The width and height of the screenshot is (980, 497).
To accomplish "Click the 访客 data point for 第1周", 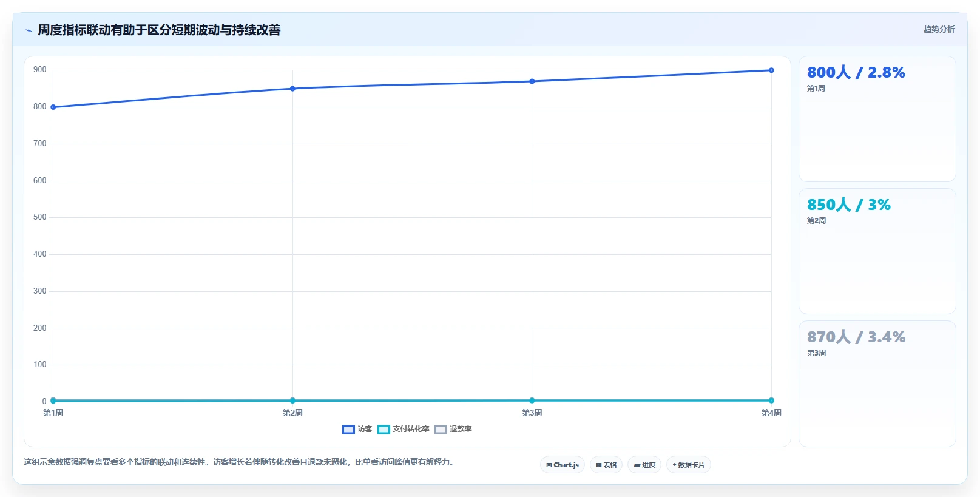I will point(53,107).
